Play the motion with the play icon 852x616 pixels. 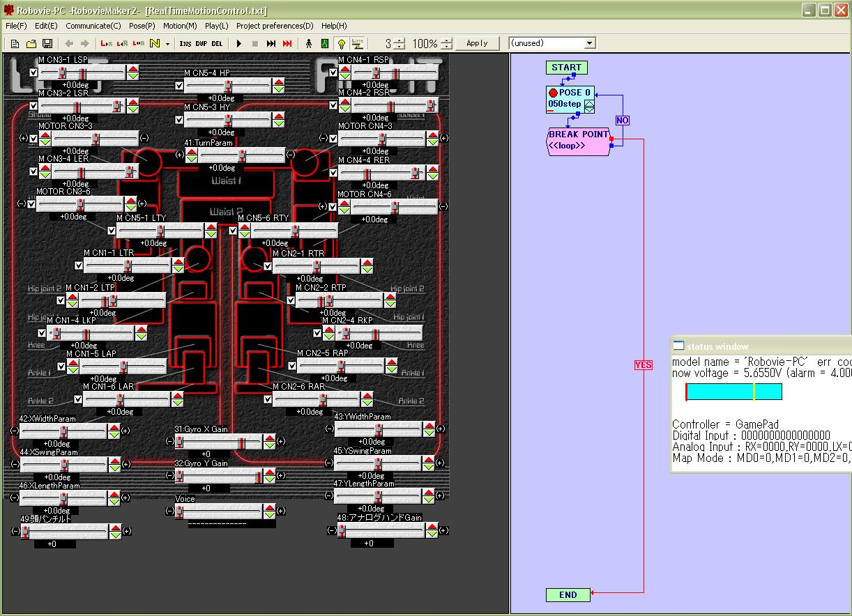tap(238, 43)
